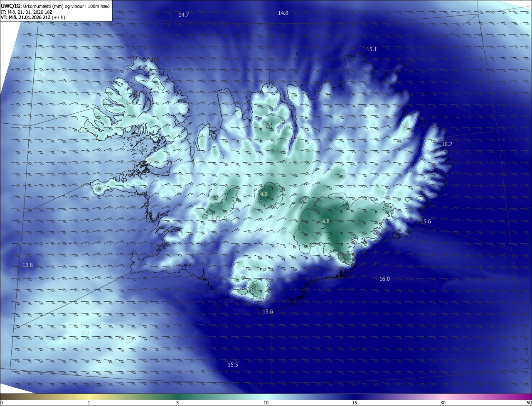Image resolution: width=532 pixels, height=406 pixels.
Task: Click the colorbar tick label 1
Action: [89, 403]
